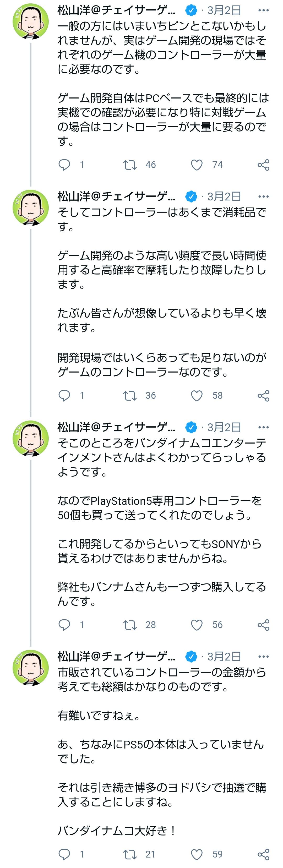Screen dimensions: 283x868
Task: Share the tweet with 58 likes
Action: pos(263,396)
